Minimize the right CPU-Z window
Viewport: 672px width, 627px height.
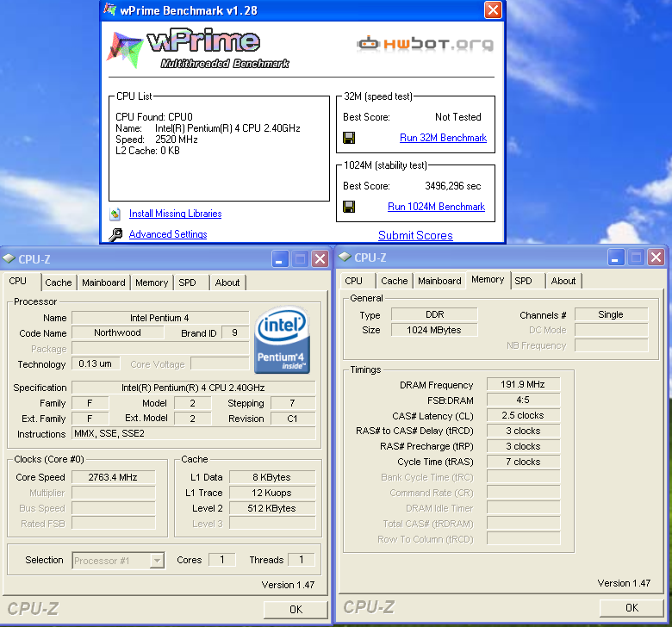[x=615, y=258]
